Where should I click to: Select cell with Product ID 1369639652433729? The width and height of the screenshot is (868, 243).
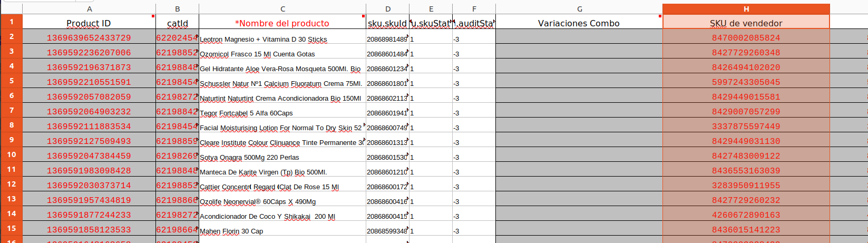89,36
